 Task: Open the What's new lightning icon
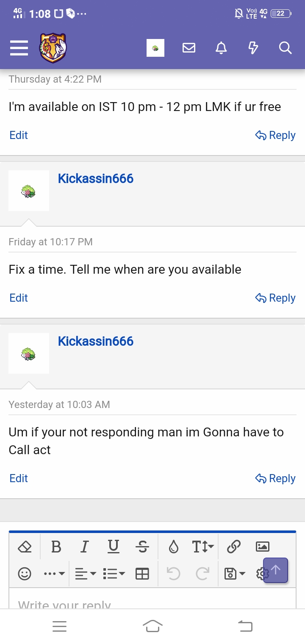[x=253, y=48]
